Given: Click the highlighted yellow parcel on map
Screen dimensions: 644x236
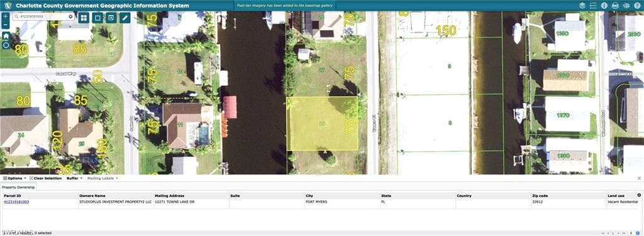Looking at the screenshot, I should pyautogui.click(x=322, y=123).
